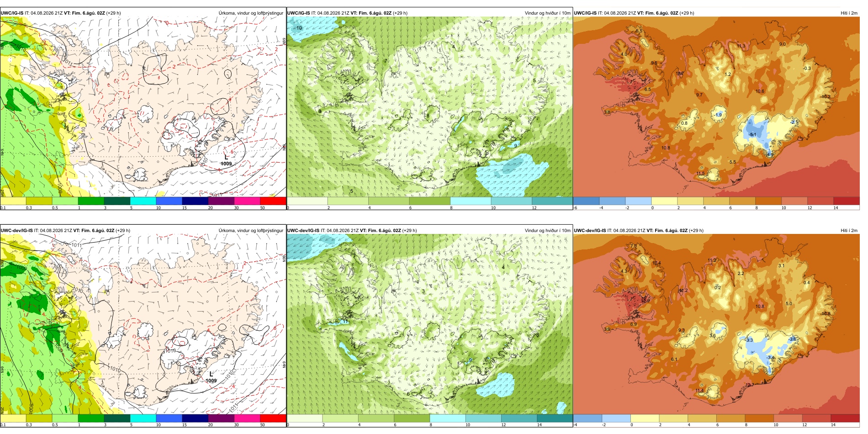Screen dimensions: 868x434
Task: Click the purple 20 swatch in the UWC/IG-IS precipitation legend
Action: pos(221,201)
